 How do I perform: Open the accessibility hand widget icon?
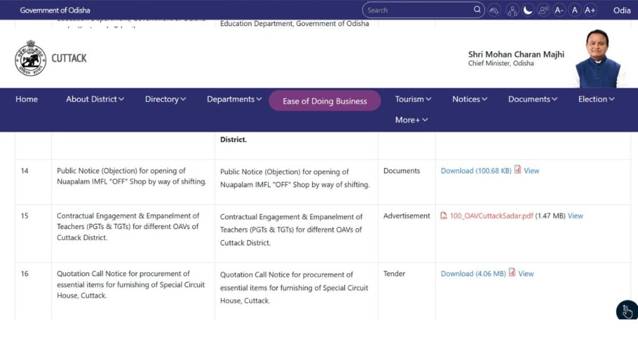[627, 311]
